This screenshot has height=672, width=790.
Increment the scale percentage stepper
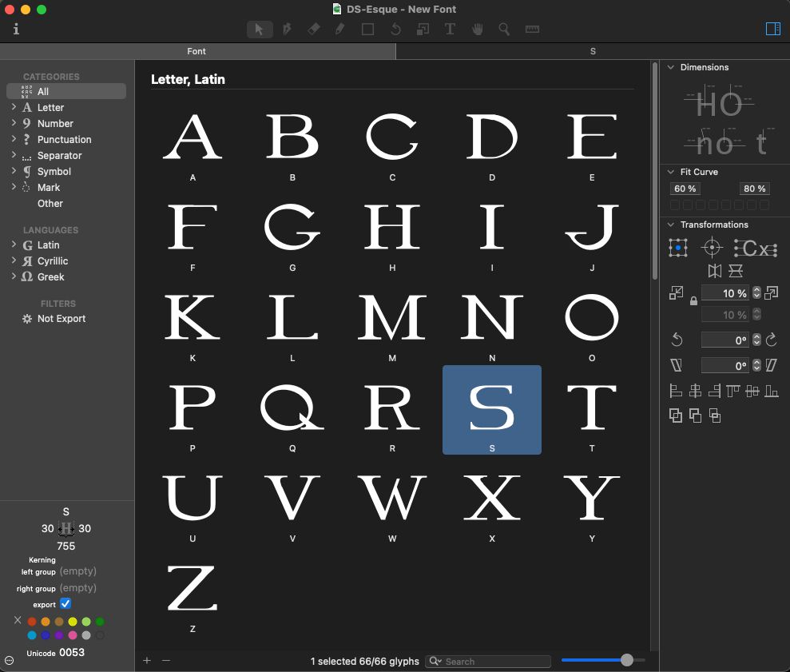pos(756,290)
